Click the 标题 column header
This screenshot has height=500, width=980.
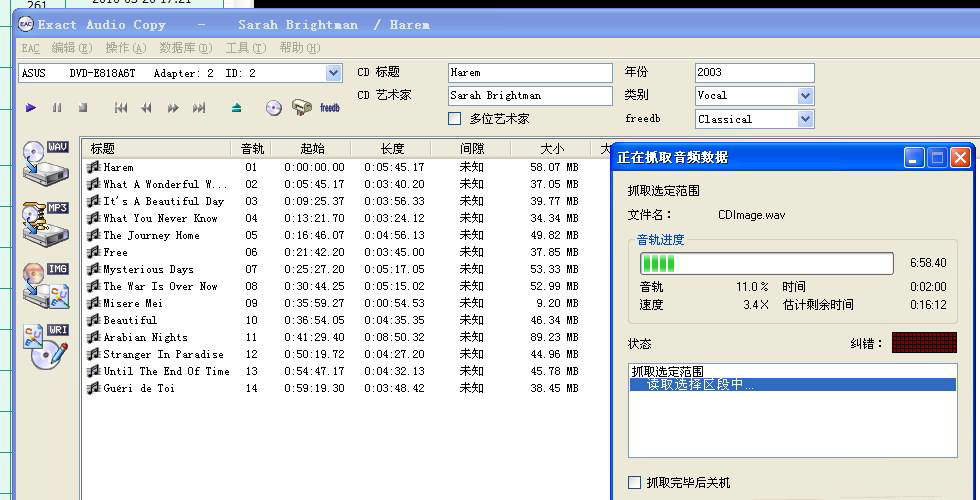click(156, 149)
